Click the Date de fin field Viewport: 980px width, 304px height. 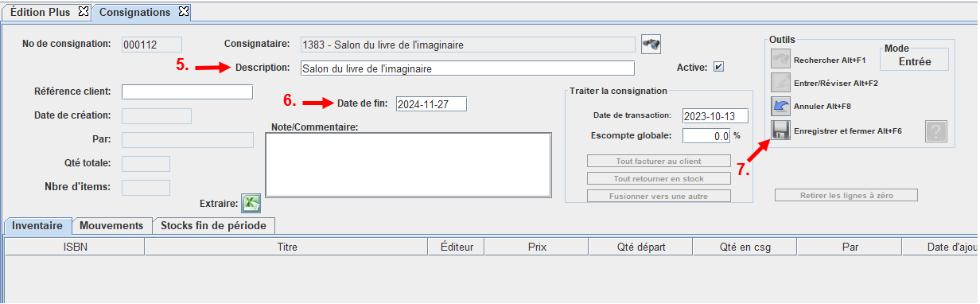[430, 104]
